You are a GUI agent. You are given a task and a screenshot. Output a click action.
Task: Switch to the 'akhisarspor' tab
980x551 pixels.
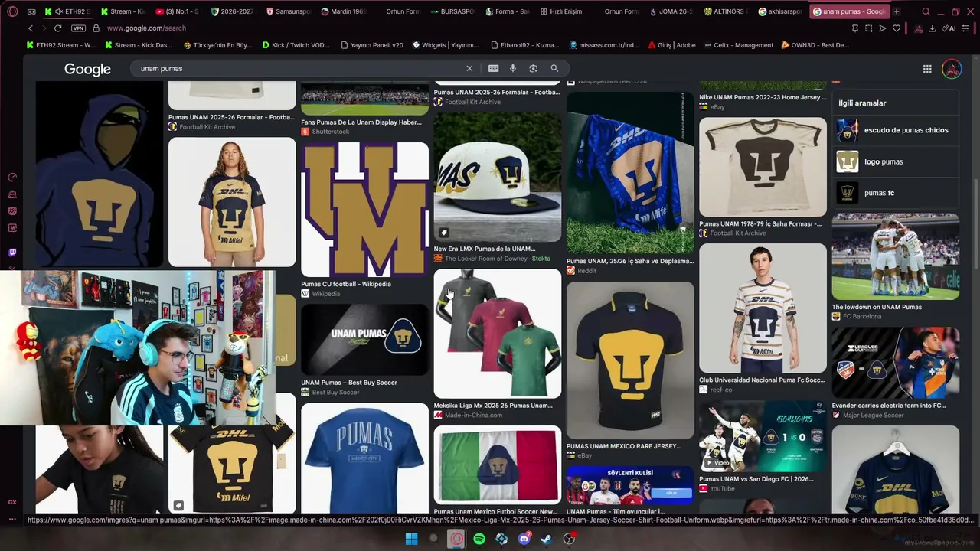point(780,11)
